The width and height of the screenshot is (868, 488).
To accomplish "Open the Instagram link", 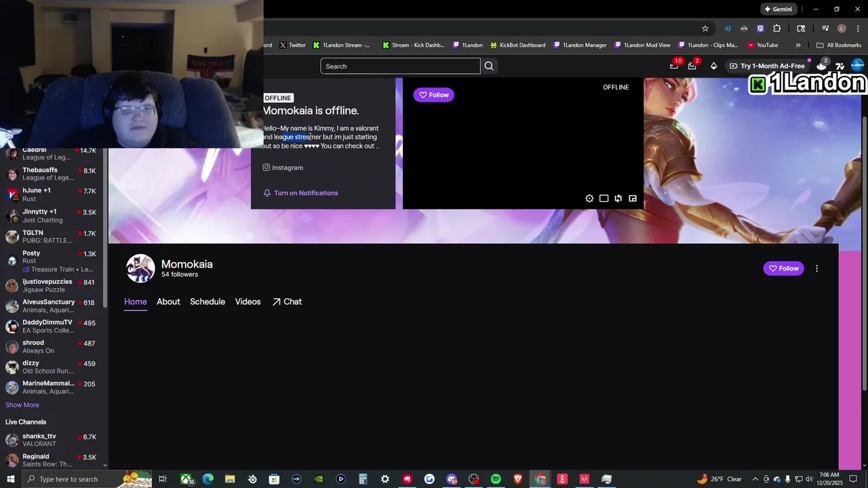I will pos(283,167).
